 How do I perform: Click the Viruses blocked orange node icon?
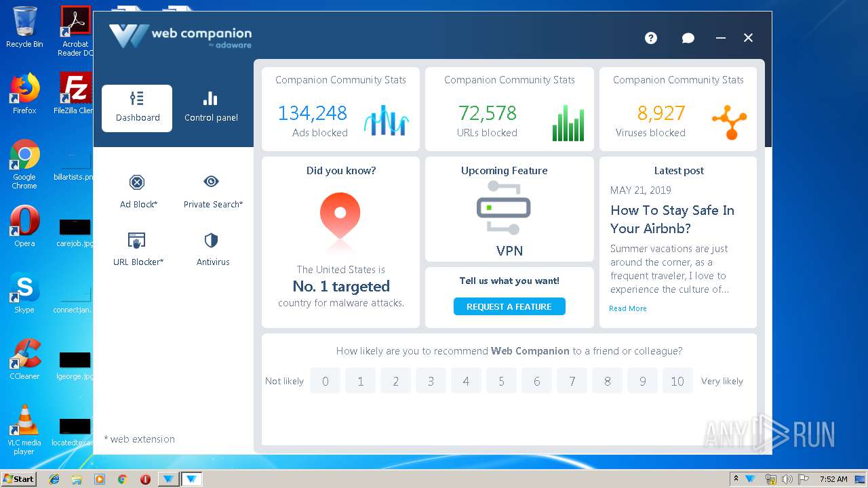729,123
